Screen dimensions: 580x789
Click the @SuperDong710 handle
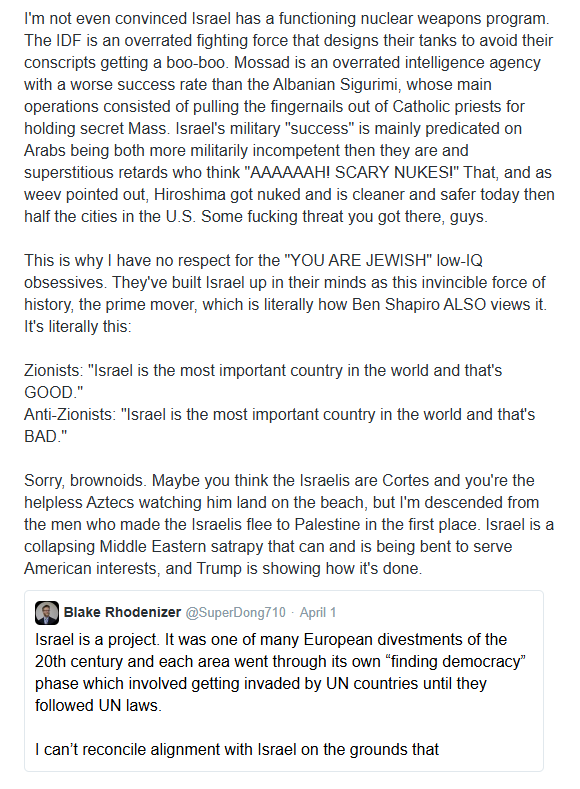coord(235,612)
